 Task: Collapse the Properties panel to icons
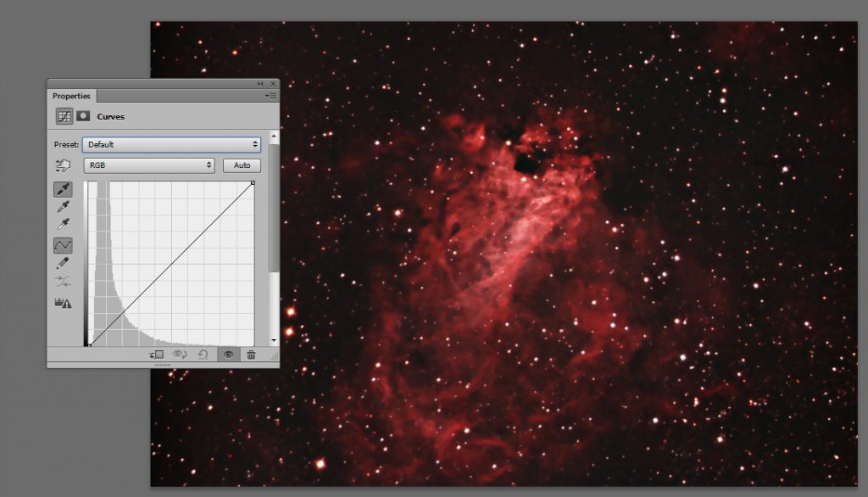(x=260, y=84)
